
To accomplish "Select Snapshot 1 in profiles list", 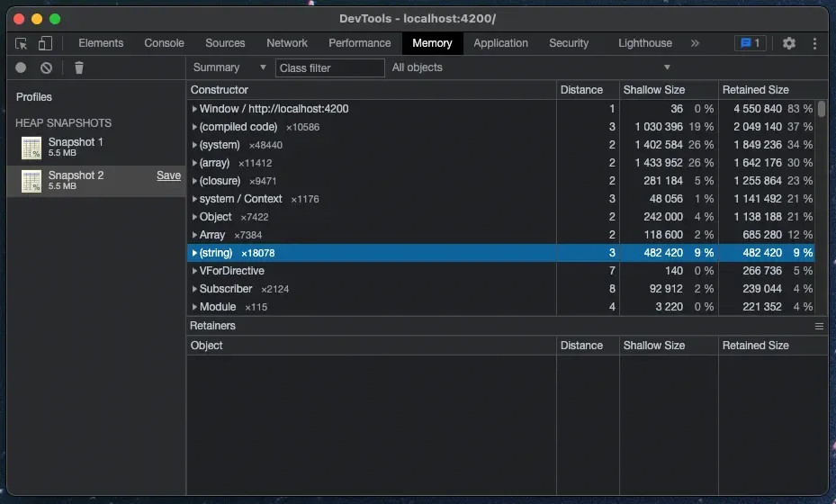I will click(x=76, y=147).
